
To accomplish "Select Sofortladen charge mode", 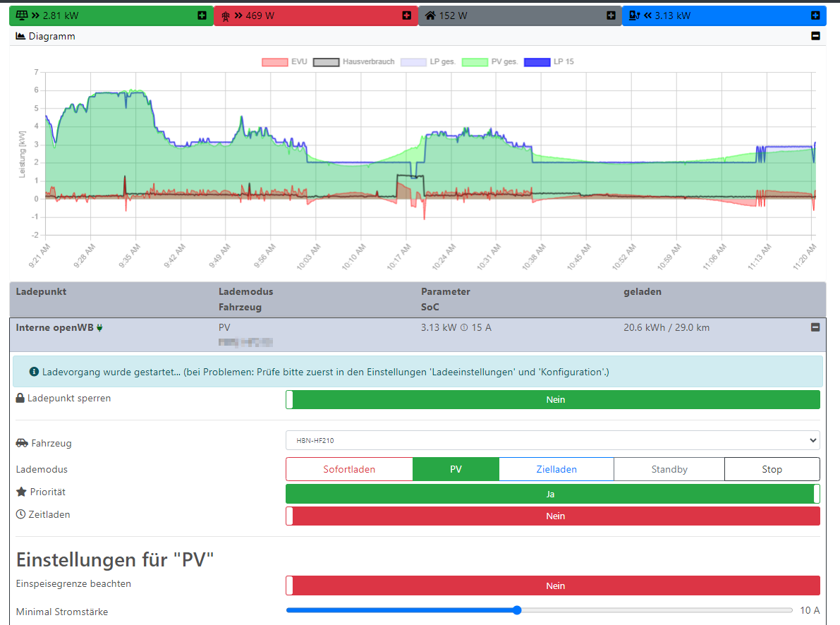I will click(x=349, y=469).
